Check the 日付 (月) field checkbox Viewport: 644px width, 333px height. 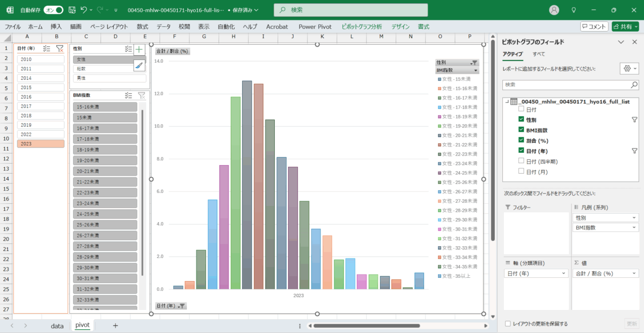pyautogui.click(x=521, y=172)
